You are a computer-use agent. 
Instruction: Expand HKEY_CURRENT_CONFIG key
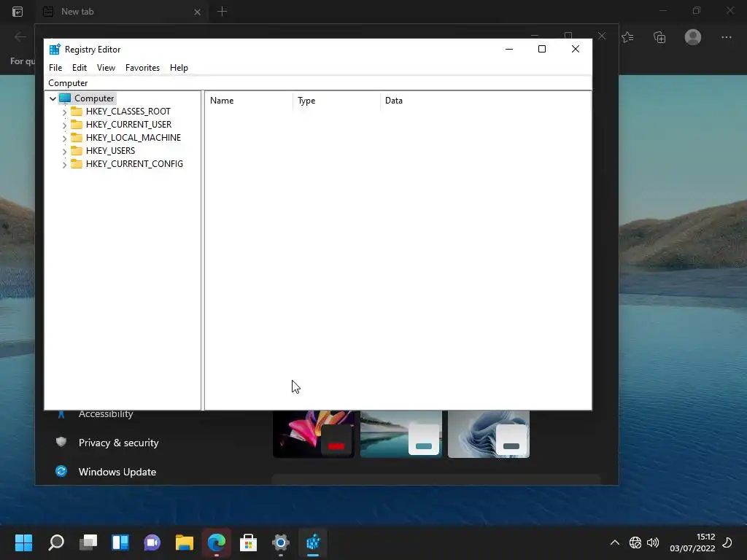pos(64,165)
